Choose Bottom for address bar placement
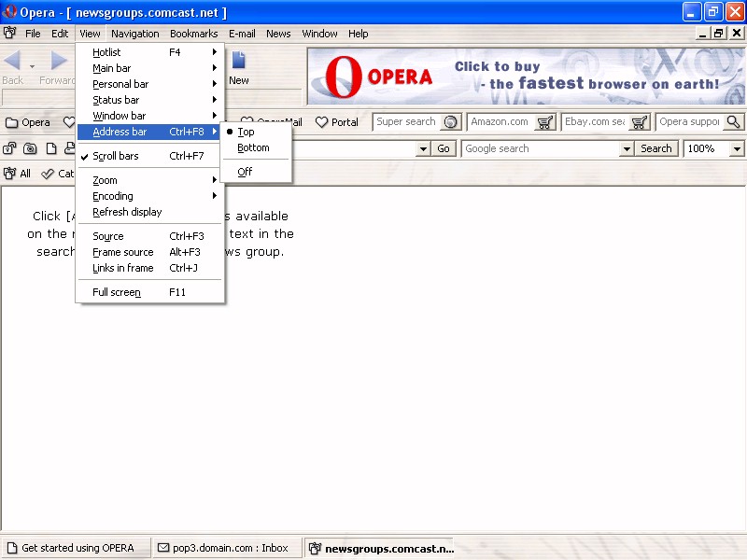Viewport: 747px width, 560px height. 253,148
